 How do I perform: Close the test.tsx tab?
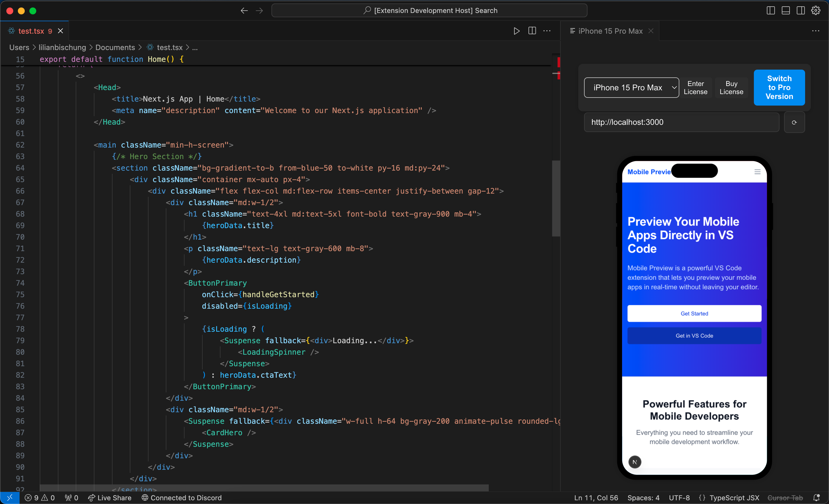click(60, 31)
